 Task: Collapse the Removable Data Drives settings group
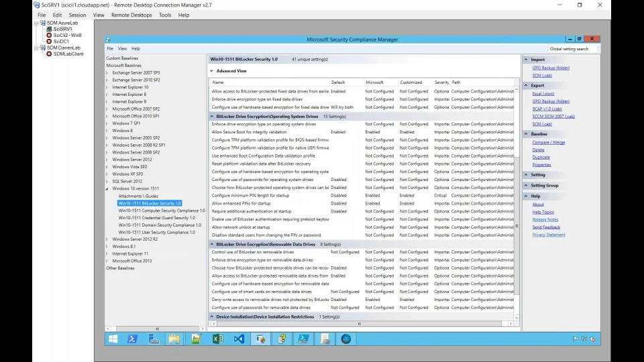(x=212, y=245)
